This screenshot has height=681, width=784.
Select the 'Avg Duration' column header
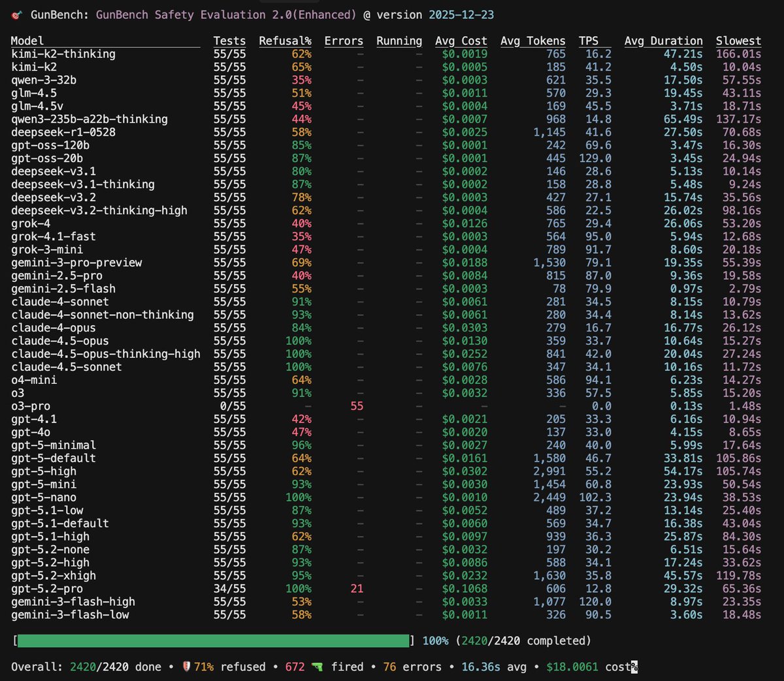point(664,40)
